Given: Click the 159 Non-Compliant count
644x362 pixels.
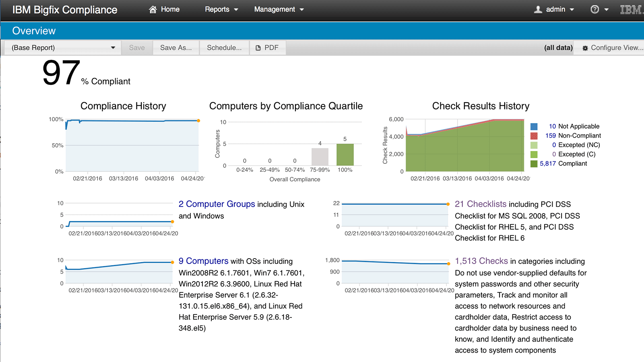Looking at the screenshot, I should 550,136.
